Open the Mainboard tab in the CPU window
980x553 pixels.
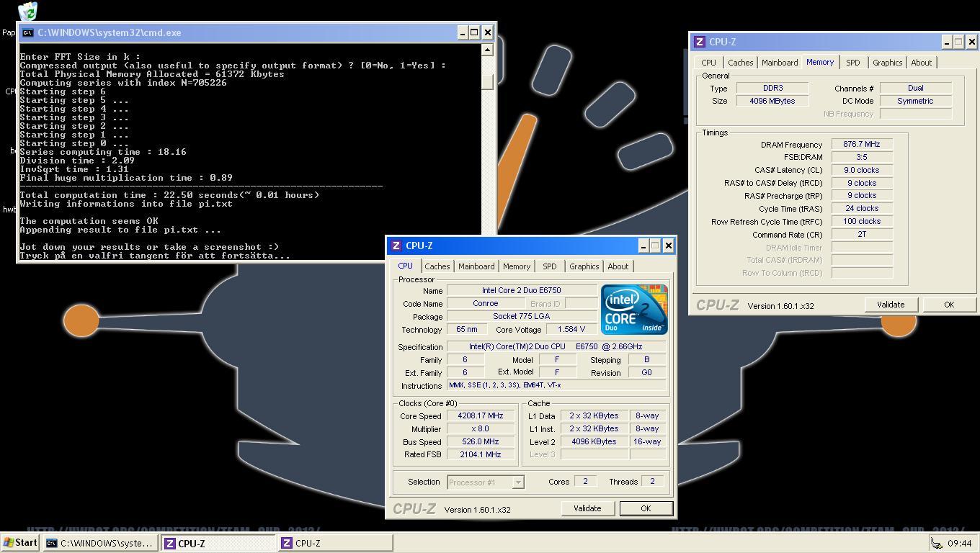pos(476,266)
